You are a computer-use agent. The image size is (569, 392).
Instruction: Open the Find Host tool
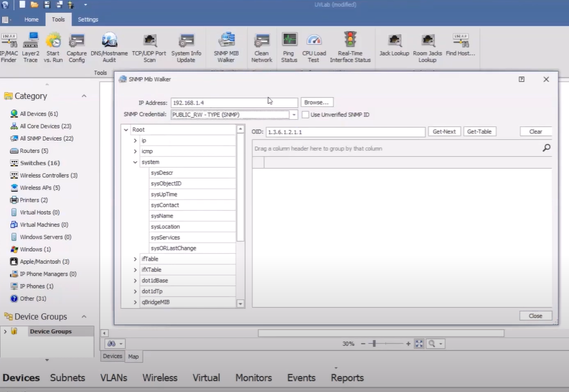pos(460,45)
